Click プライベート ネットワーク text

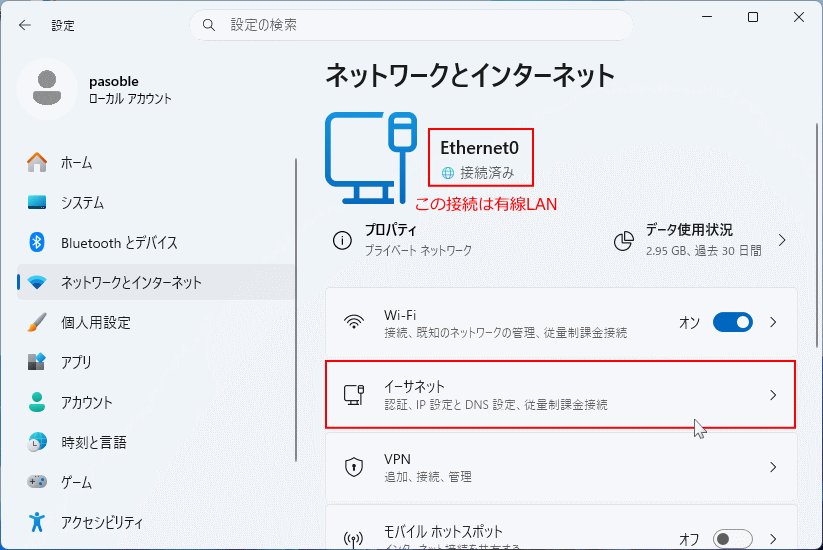click(418, 251)
